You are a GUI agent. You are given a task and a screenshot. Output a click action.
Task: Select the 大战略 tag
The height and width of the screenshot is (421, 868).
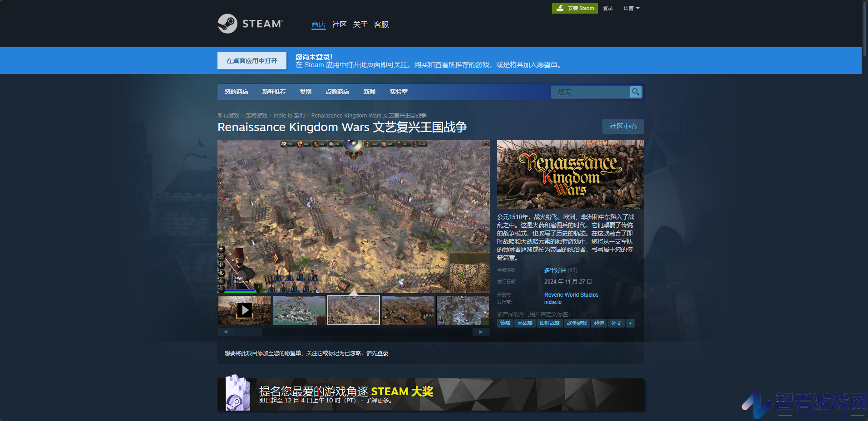click(525, 323)
